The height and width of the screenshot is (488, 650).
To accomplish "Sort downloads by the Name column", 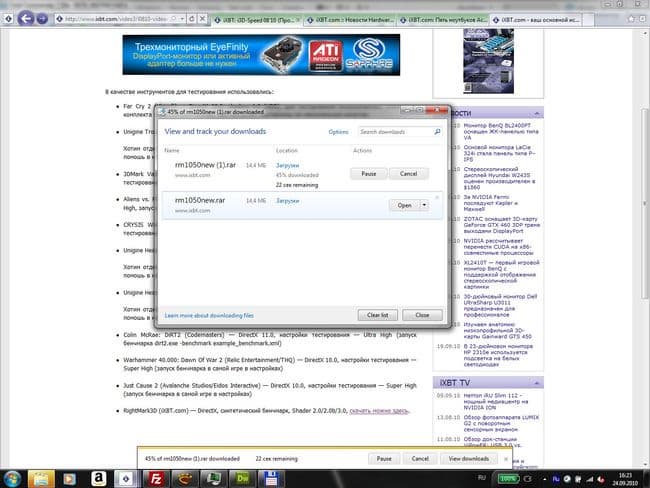I will (172, 151).
